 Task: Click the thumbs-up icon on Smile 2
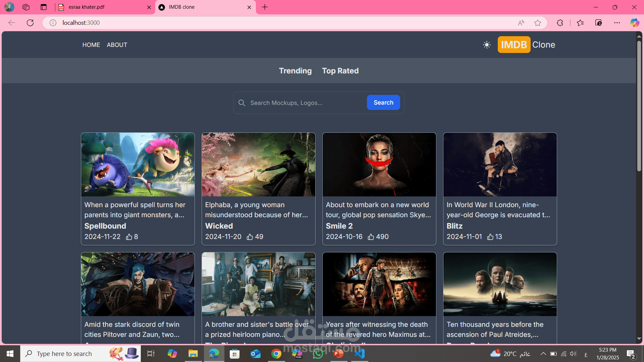[371, 237]
